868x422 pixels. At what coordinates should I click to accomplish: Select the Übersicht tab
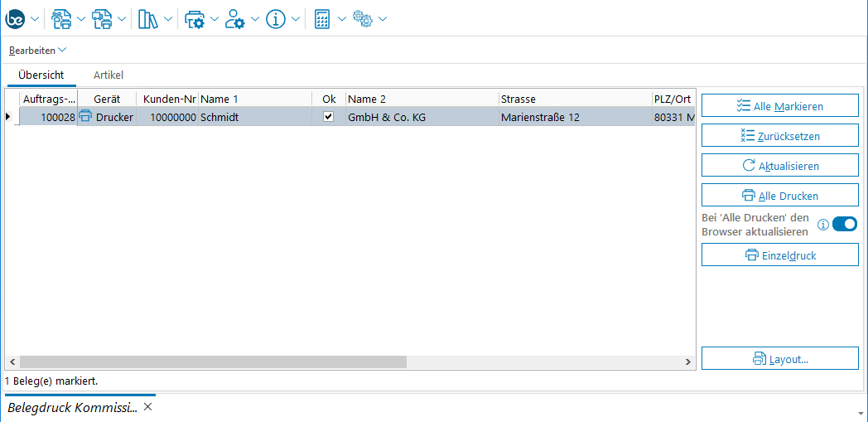coord(41,75)
